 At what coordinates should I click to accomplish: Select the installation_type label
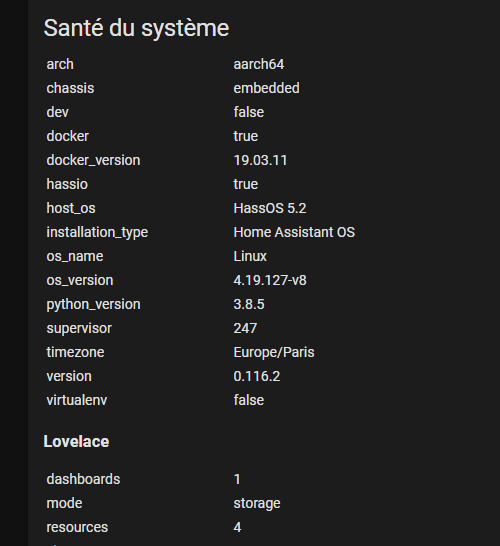click(x=97, y=232)
